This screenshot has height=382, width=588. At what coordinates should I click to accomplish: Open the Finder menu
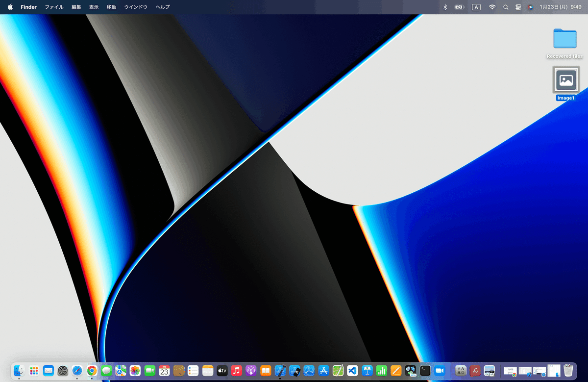point(28,7)
